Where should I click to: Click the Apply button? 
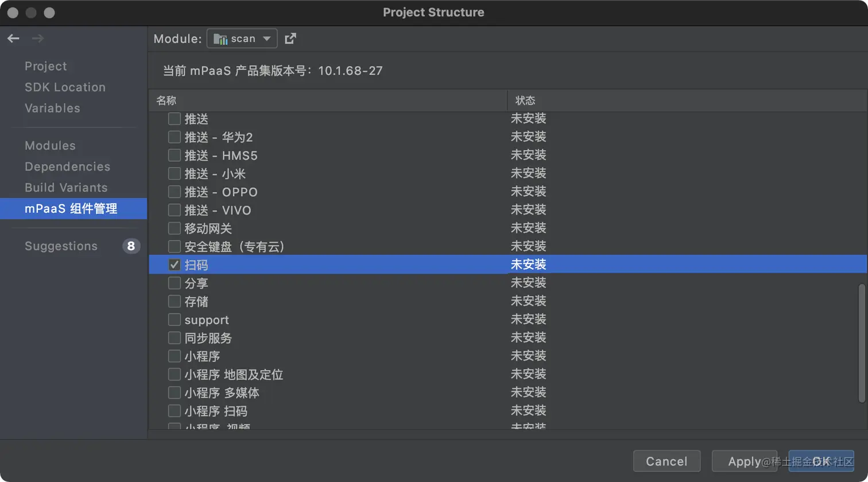tap(745, 461)
